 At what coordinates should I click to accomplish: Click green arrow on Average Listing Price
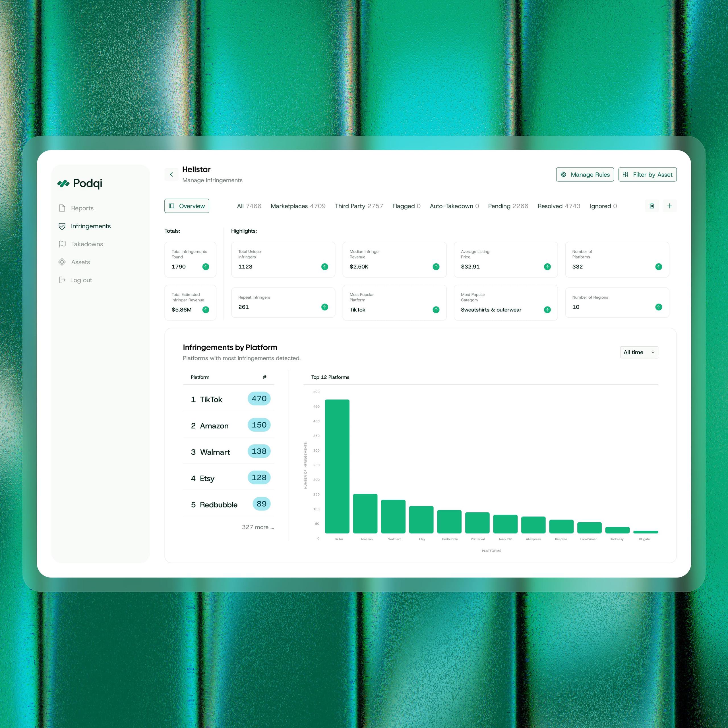pos(547,267)
